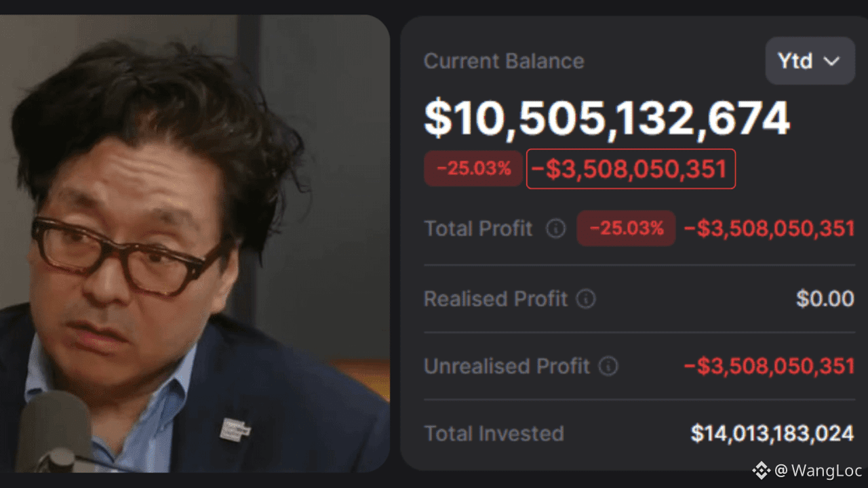Screen dimensions: 868x488
Task: Click the Unrealised Profit loss value
Action: (769, 367)
